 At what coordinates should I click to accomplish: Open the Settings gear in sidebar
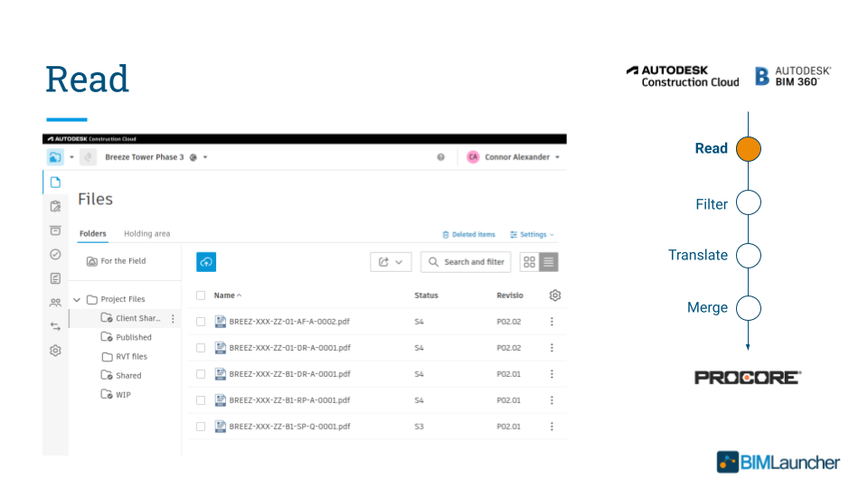(55, 351)
